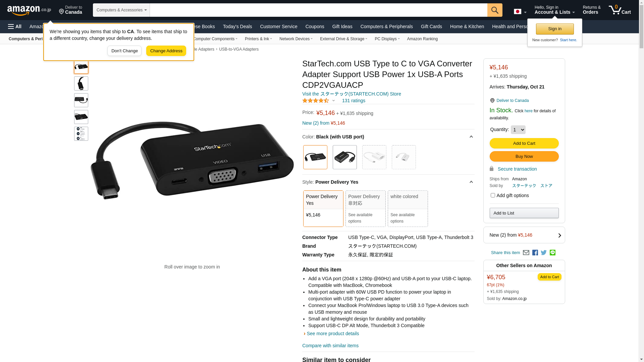Click the search magnifier icon button
Screen dimensions: 644x362
495,10
